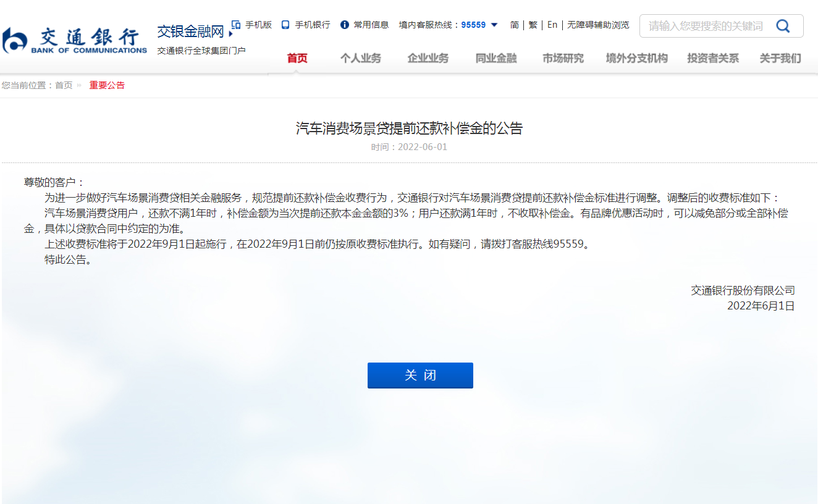This screenshot has height=504, width=818.
Task: Open the 关于我们 menu
Action: (780, 58)
